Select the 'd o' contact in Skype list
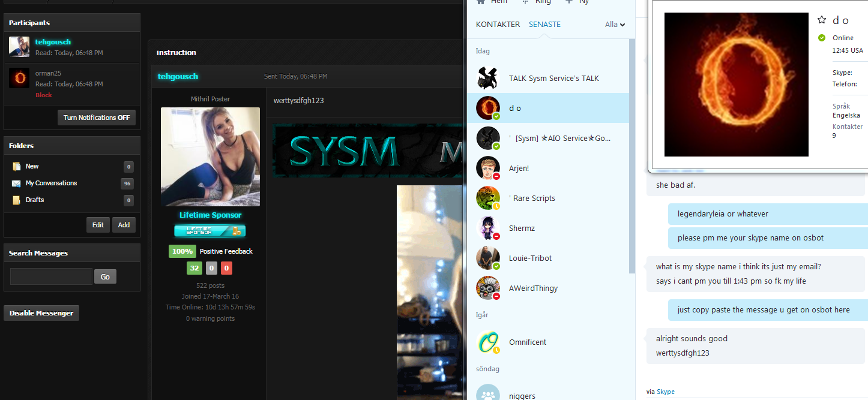This screenshot has width=868, height=400. pyautogui.click(x=547, y=108)
